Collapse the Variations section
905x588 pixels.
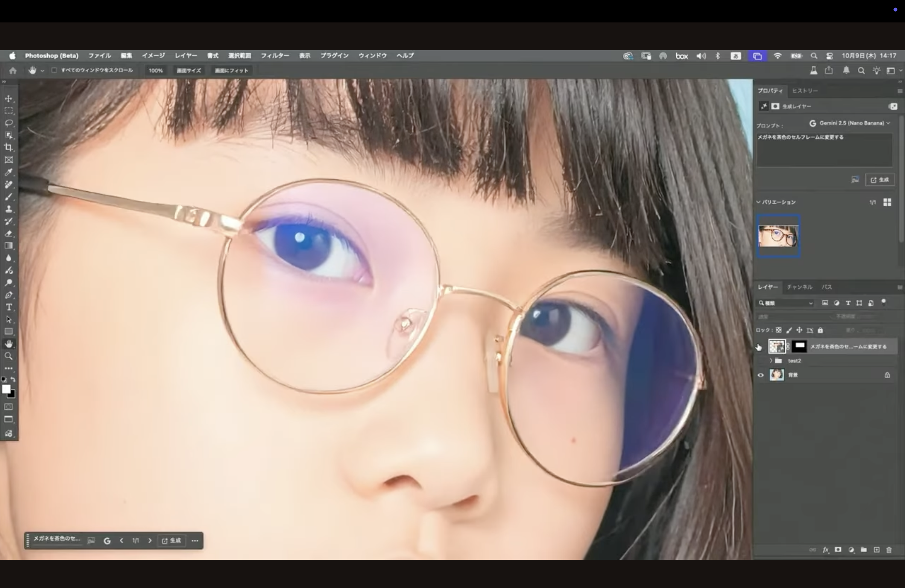point(759,202)
